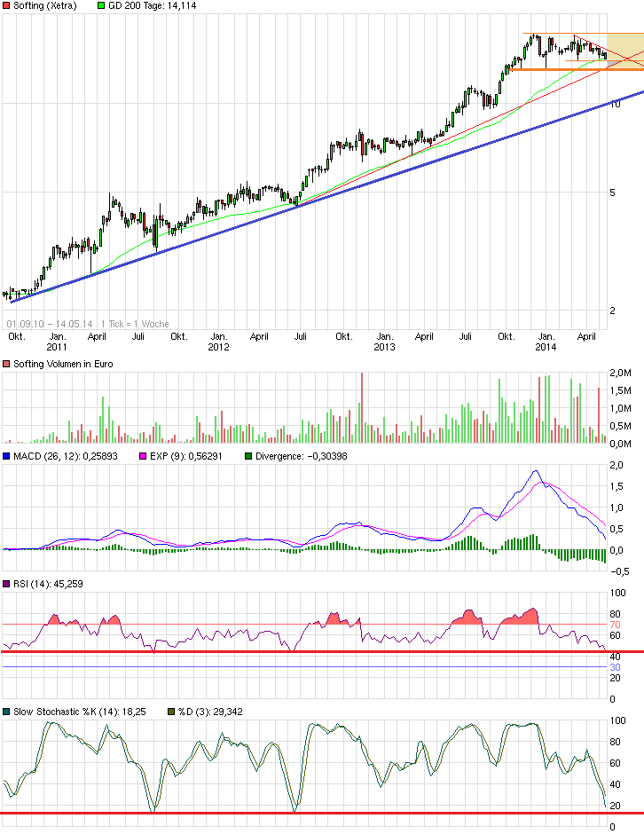Click the olive %D (3) legend swatch
644x834 pixels.
[x=170, y=712]
